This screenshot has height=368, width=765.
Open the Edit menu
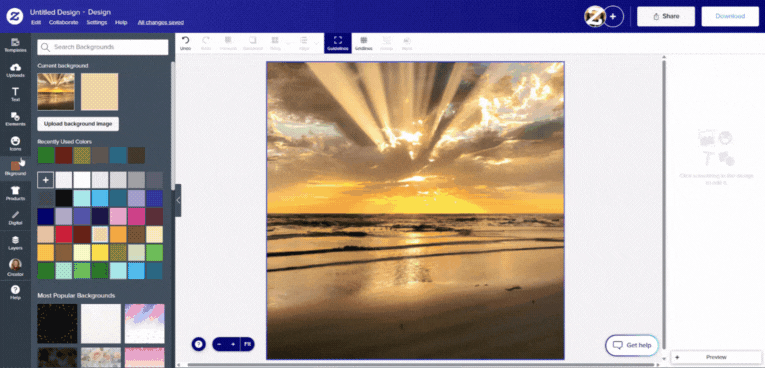pyautogui.click(x=36, y=22)
